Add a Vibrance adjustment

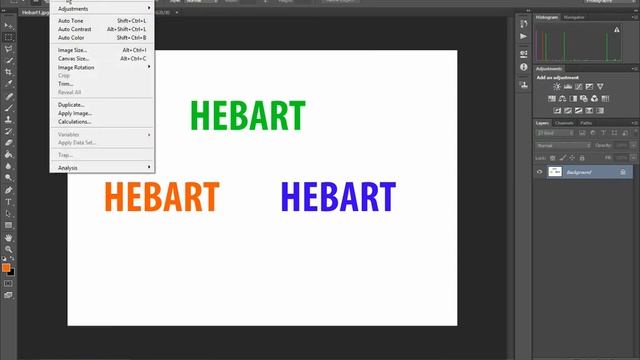click(600, 87)
